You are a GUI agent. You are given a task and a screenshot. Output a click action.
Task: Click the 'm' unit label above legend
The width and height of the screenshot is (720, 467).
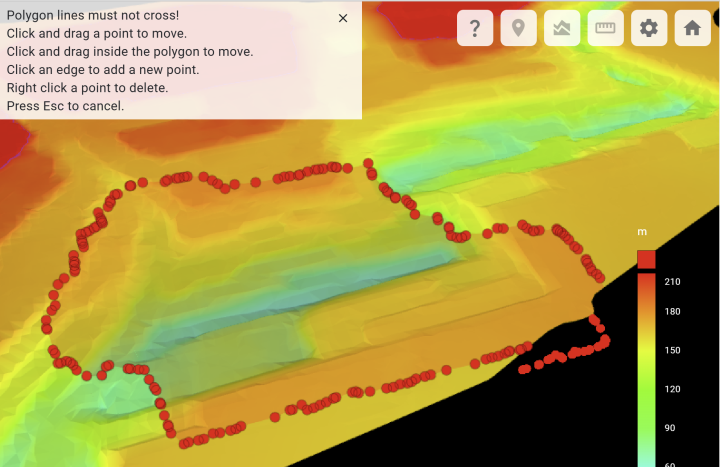click(x=642, y=232)
